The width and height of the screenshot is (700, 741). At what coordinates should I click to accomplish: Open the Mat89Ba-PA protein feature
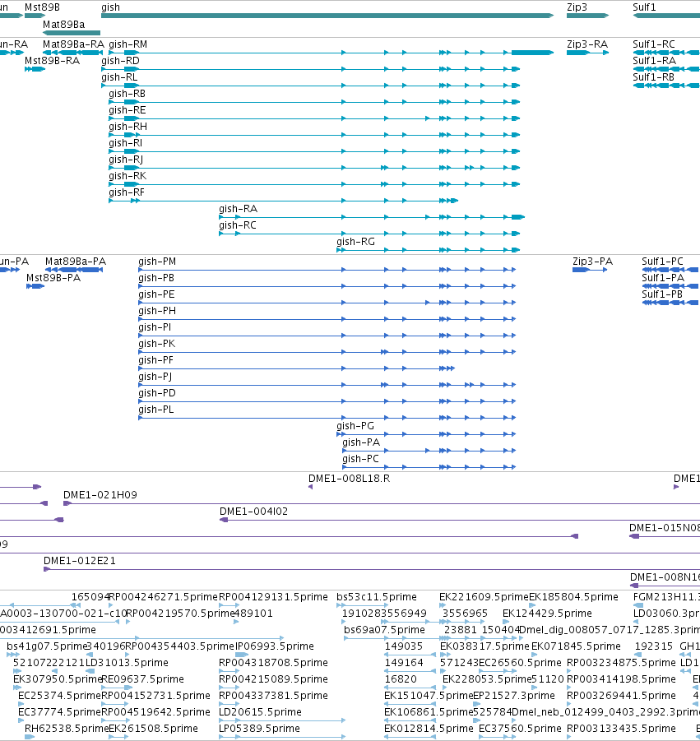point(74,270)
